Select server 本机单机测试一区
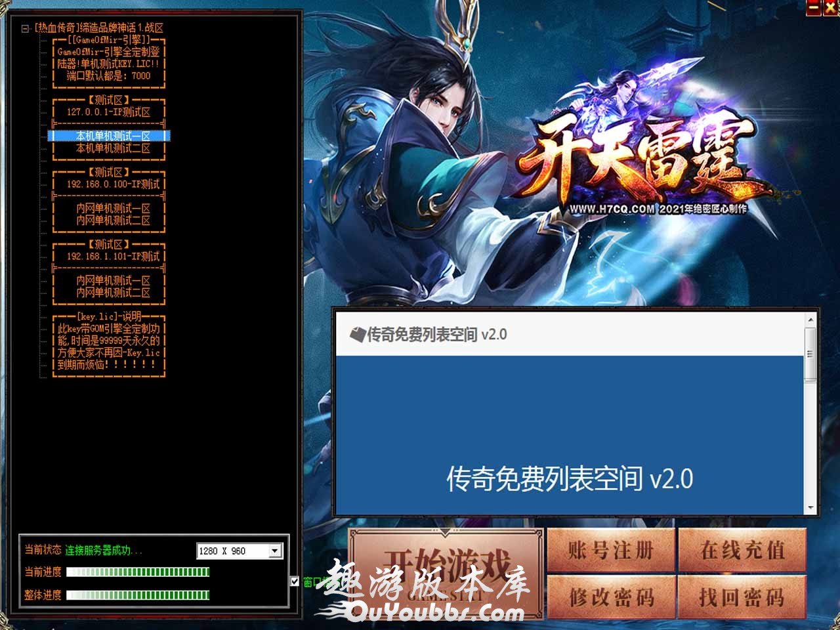This screenshot has width=840, height=630. point(113,136)
